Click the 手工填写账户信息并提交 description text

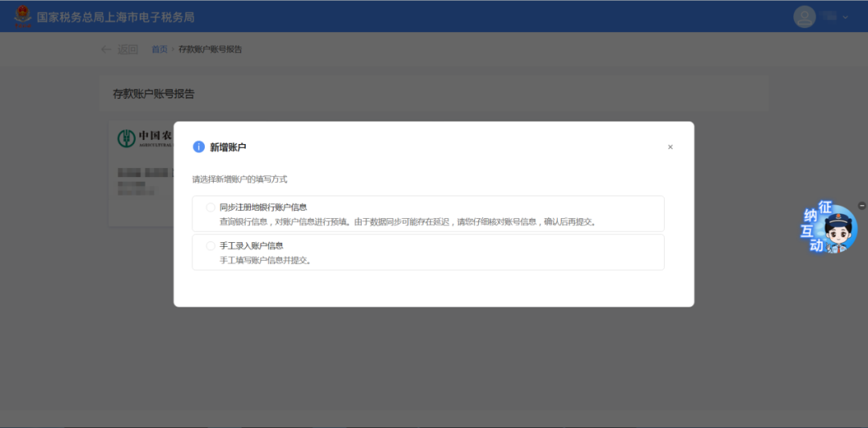tap(265, 260)
